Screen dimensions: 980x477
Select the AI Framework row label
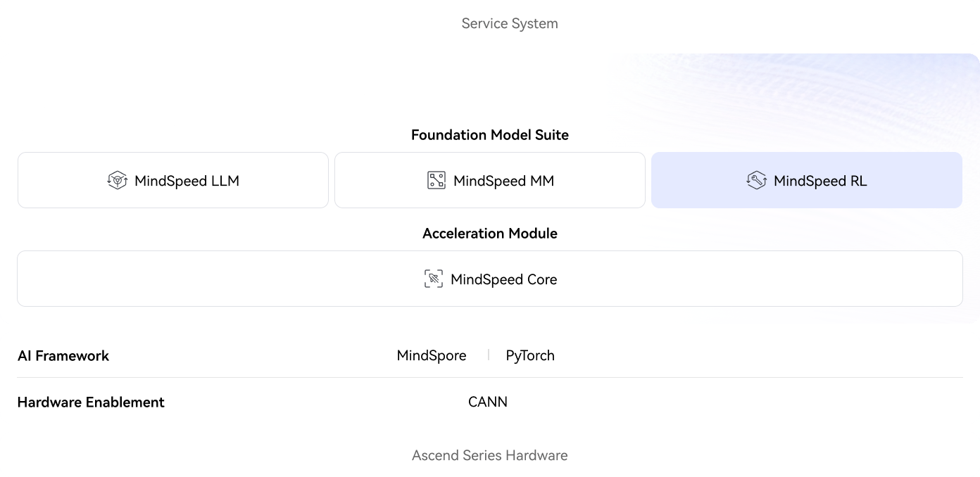pyautogui.click(x=63, y=355)
